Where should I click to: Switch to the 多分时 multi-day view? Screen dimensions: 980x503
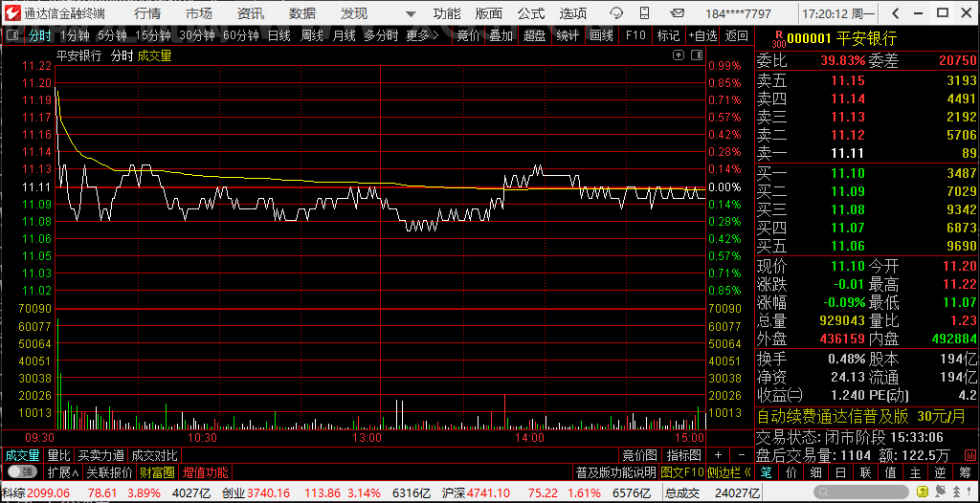pos(381,35)
